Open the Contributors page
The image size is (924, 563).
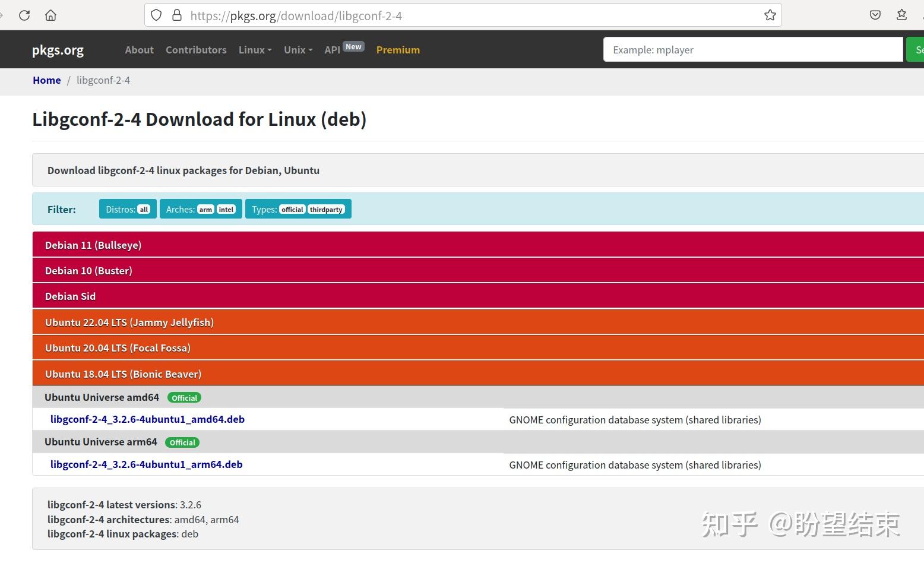tap(196, 50)
